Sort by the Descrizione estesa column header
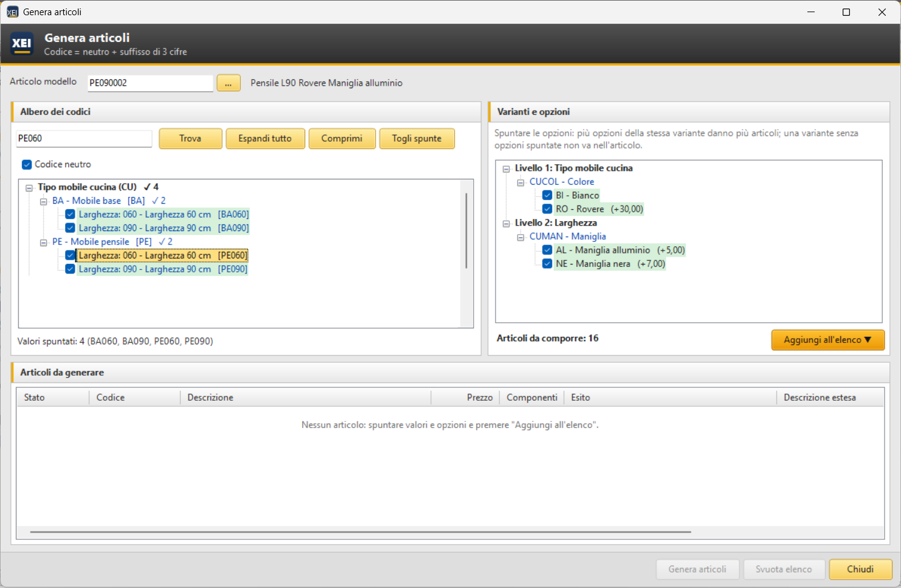Image resolution: width=901 pixels, height=588 pixels. (x=830, y=398)
